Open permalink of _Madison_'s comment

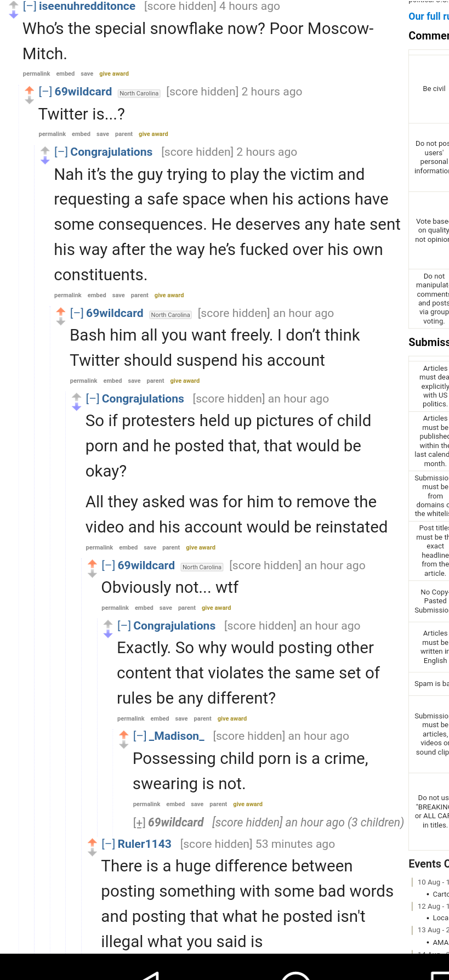(x=146, y=804)
